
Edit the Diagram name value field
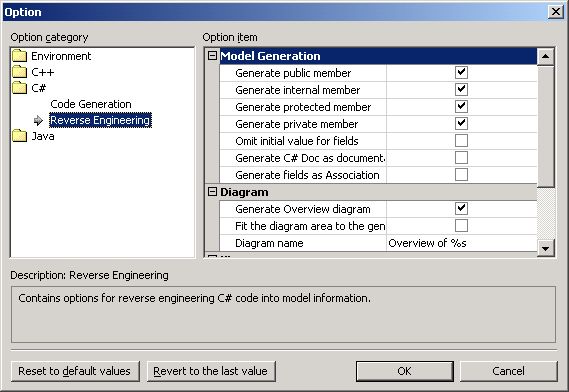[x=462, y=243]
